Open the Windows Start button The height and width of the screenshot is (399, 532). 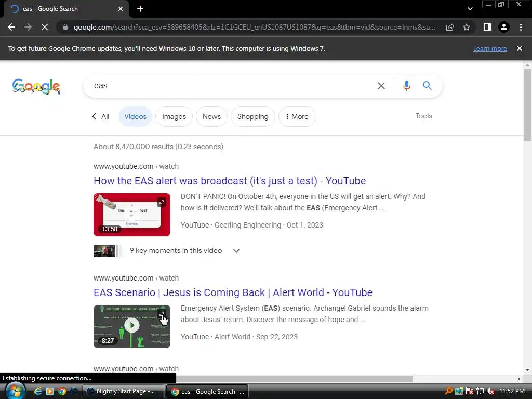[x=15, y=391]
